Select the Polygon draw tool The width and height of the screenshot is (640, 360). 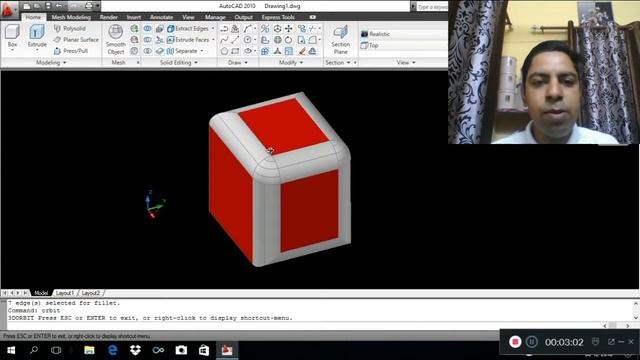pyautogui.click(x=224, y=51)
